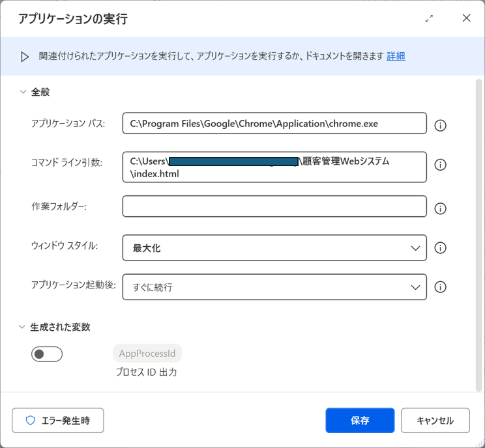Collapse the 全般 section
This screenshot has height=448, width=485.
pyautogui.click(x=23, y=92)
